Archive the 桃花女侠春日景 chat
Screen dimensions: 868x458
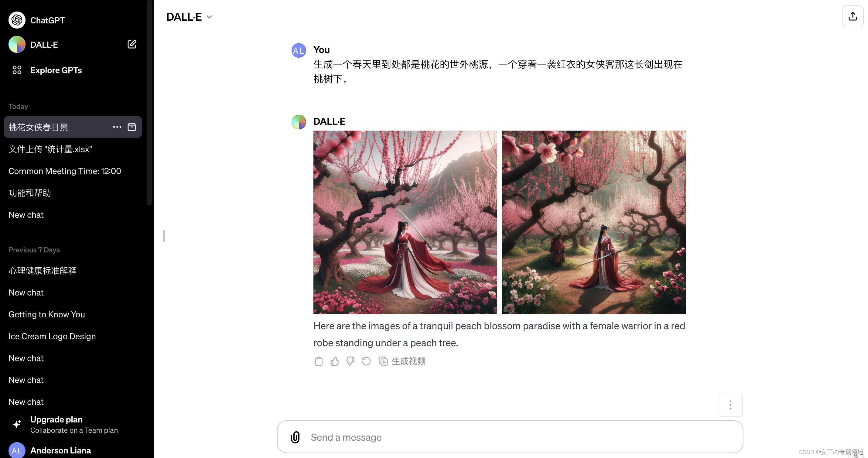click(x=132, y=127)
